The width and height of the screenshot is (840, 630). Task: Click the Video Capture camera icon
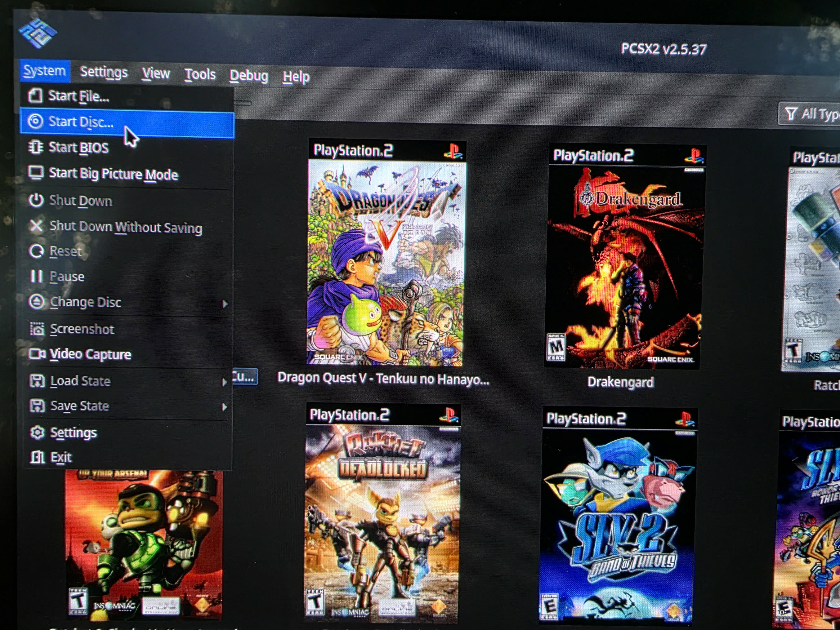tap(37, 354)
